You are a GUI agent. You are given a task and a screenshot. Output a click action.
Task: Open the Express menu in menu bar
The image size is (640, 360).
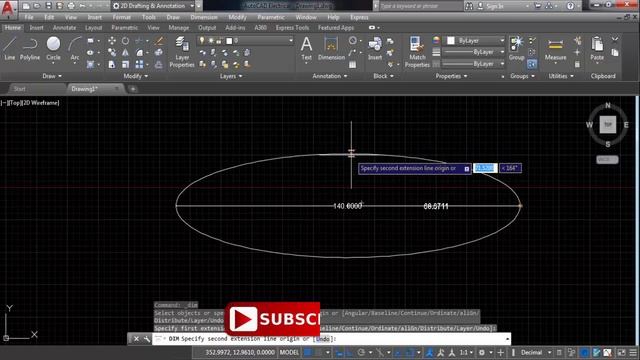click(359, 17)
